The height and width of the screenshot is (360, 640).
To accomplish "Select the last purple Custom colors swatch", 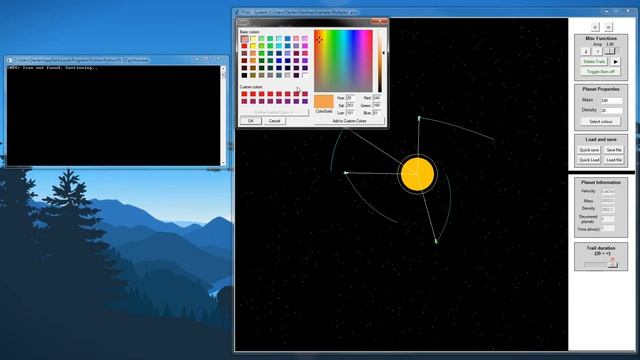I will pyautogui.click(x=305, y=101).
